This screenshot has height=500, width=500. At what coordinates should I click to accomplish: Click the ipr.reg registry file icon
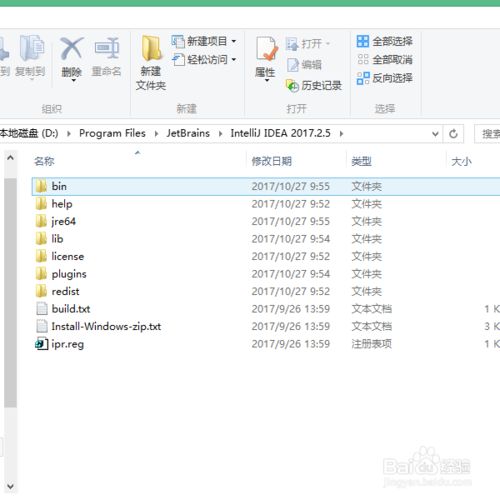click(42, 344)
